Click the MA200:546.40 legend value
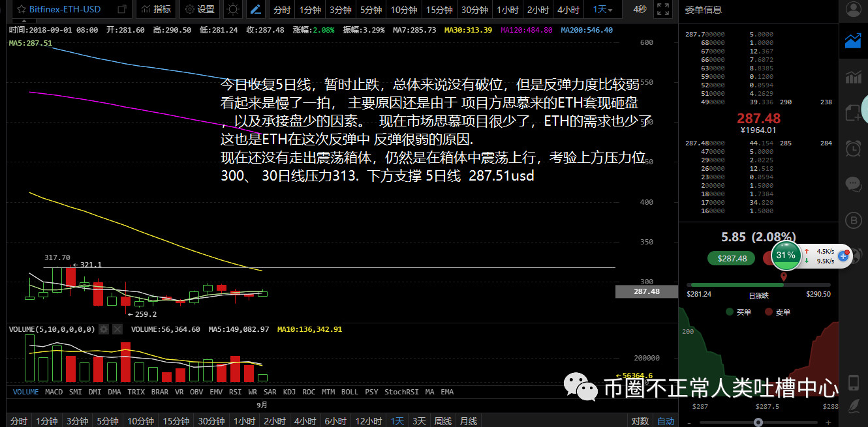This screenshot has height=427, width=868. coord(586,30)
